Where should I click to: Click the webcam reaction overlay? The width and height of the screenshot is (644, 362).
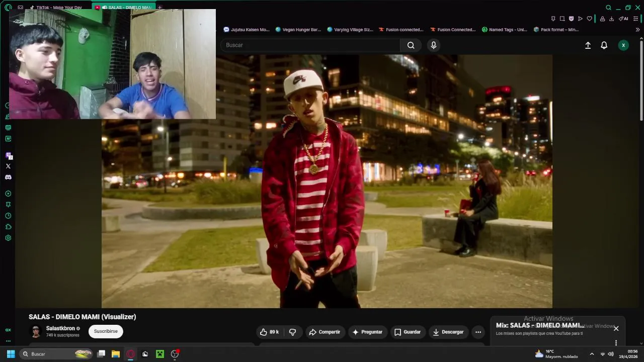(x=113, y=64)
